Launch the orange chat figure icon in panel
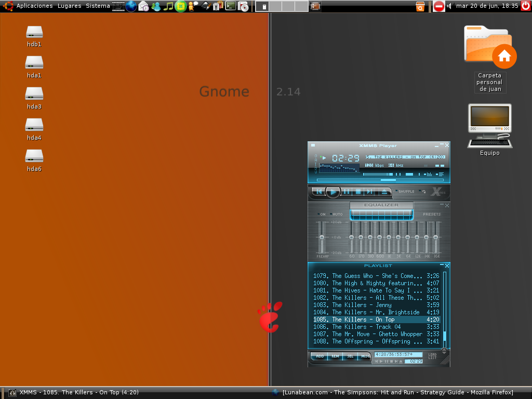This screenshot has height=399, width=532. point(193,6)
